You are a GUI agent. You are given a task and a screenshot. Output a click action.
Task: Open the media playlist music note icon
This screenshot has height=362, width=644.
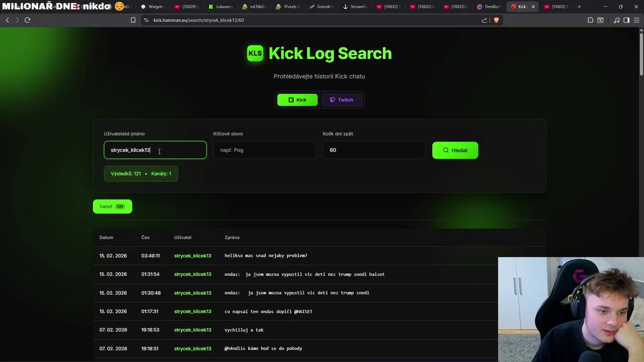point(616,20)
